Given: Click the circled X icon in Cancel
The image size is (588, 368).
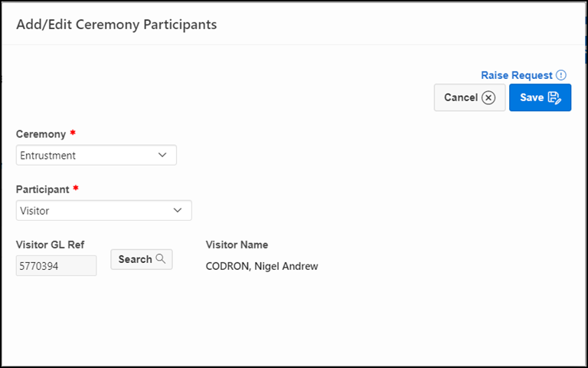Looking at the screenshot, I should coord(488,97).
